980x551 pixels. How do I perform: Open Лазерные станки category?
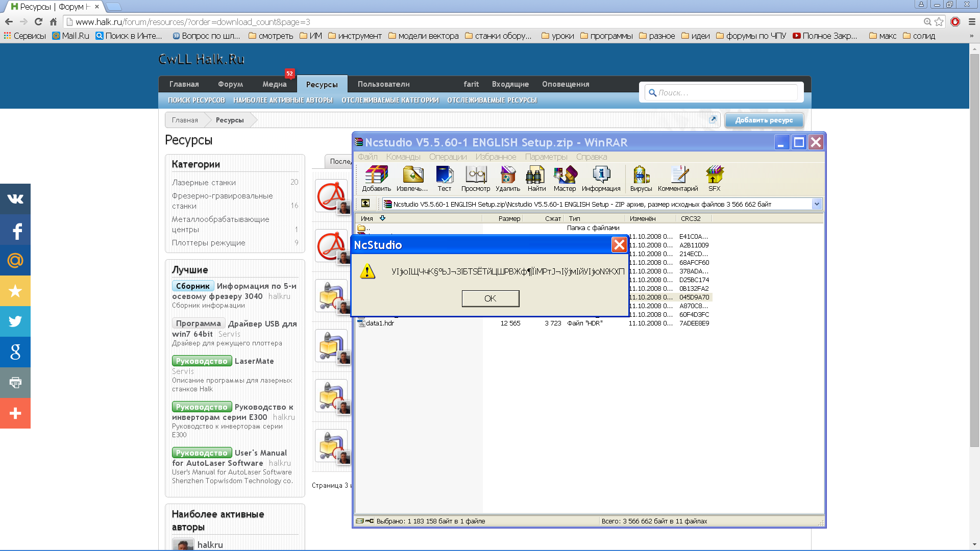coord(204,182)
